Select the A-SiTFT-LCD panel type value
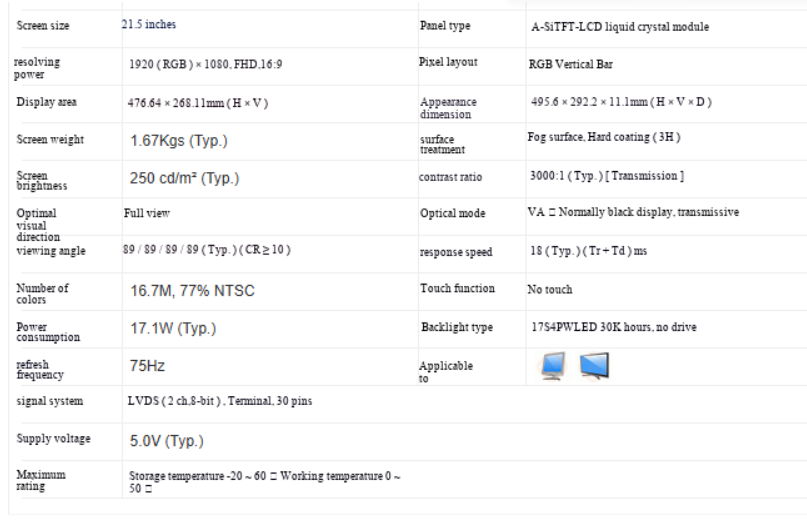Viewport: 807px width, 520px height. coord(620,27)
